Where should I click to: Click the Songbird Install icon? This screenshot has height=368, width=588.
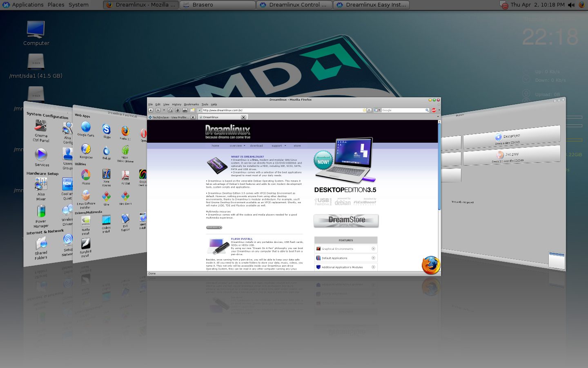tap(85, 244)
